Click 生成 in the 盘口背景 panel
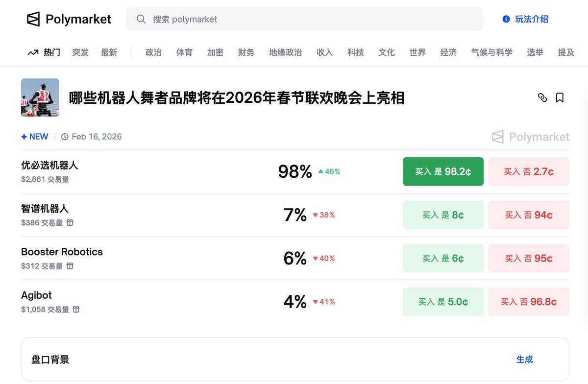Viewport: 588px width, 384px height. click(x=524, y=360)
